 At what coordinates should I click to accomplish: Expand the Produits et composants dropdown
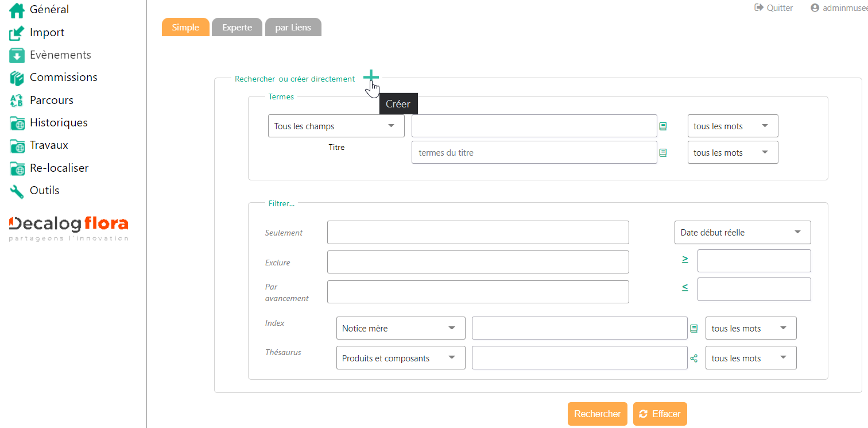pos(400,358)
